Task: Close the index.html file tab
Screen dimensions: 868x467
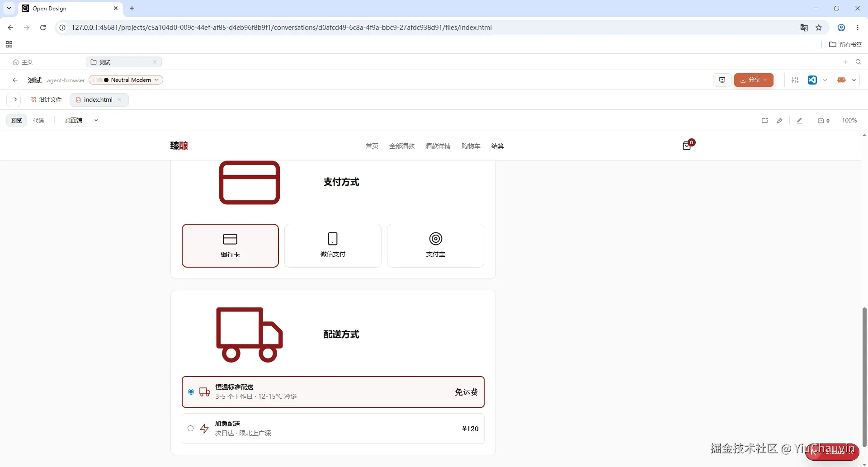Action: pos(119,99)
